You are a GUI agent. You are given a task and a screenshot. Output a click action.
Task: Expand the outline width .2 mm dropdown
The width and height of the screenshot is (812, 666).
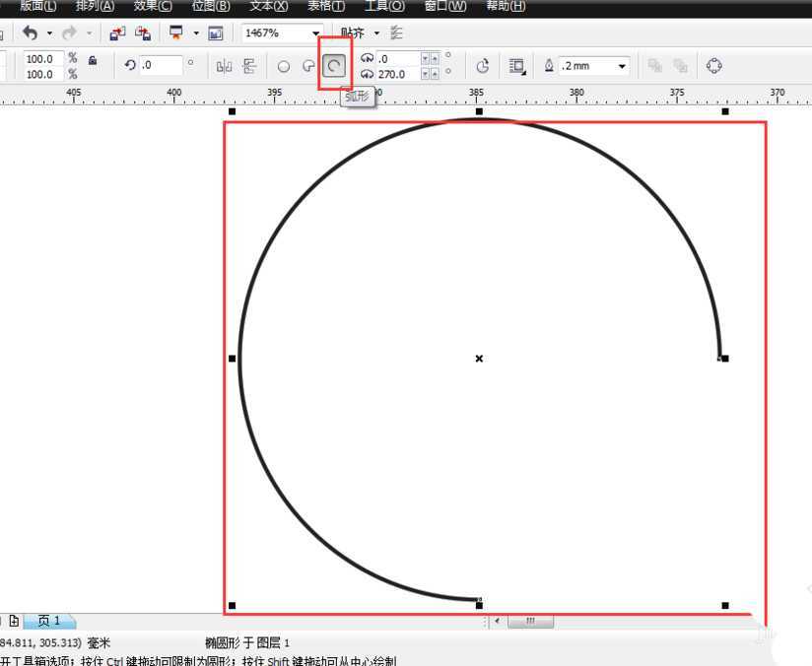click(x=623, y=66)
